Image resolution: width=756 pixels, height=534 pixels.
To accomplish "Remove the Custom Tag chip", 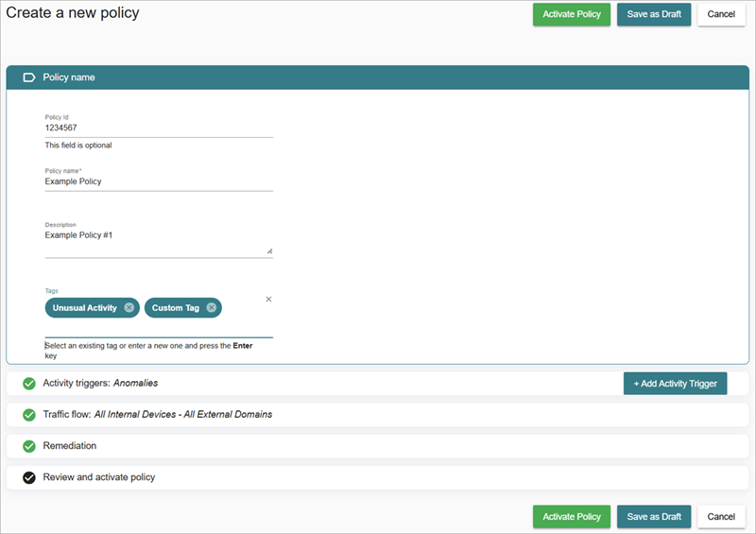I will pyautogui.click(x=211, y=308).
